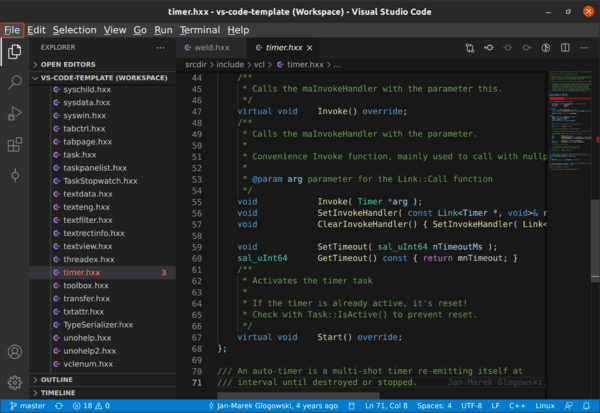Click include in the breadcrumb
The image size is (600, 413).
click(x=230, y=65)
